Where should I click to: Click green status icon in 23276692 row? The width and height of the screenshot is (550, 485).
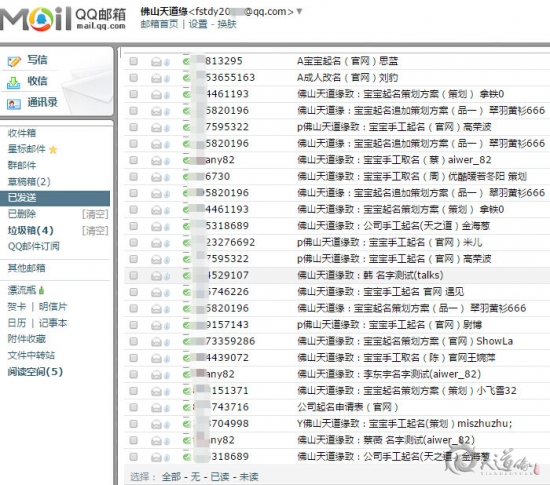coord(186,243)
